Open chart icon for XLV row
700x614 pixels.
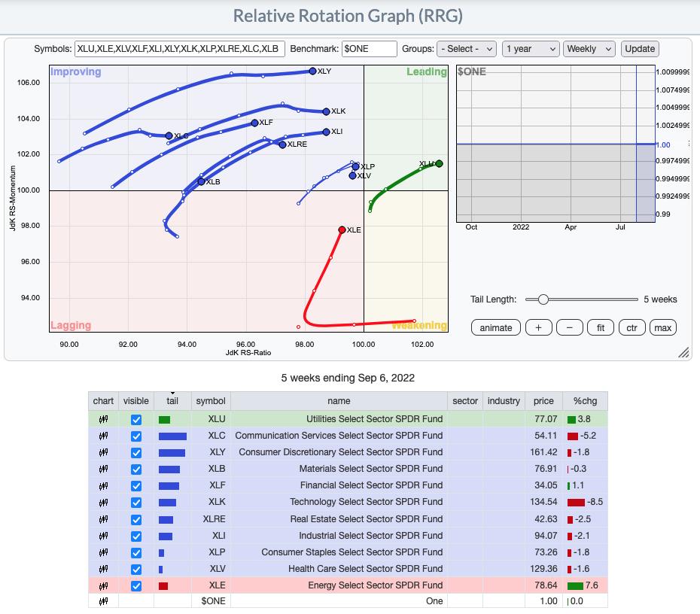coord(103,569)
